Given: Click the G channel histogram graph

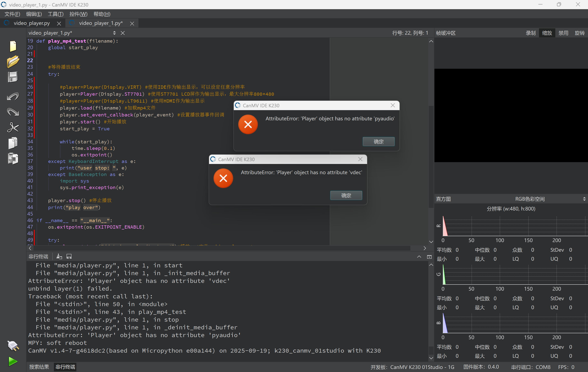Looking at the screenshot, I should pyautogui.click(x=515, y=275).
